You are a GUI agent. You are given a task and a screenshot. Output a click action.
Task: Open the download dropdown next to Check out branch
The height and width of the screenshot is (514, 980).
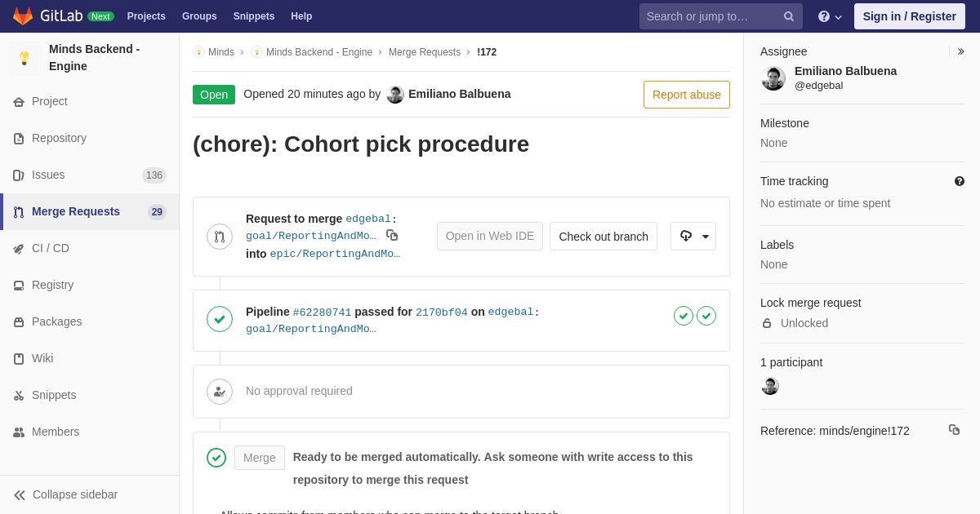(x=693, y=237)
